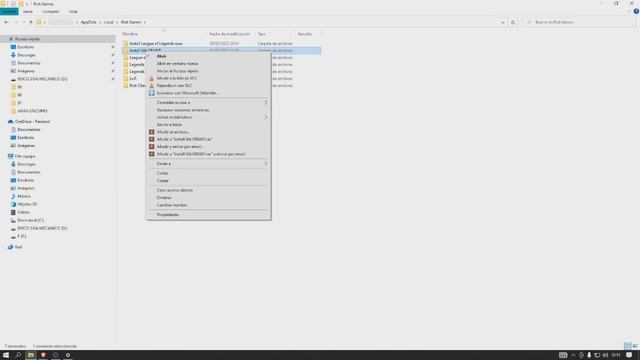Select 'Crear acceso directo' in the context menu
Viewport: 640px width, 360px height.
tap(175, 190)
